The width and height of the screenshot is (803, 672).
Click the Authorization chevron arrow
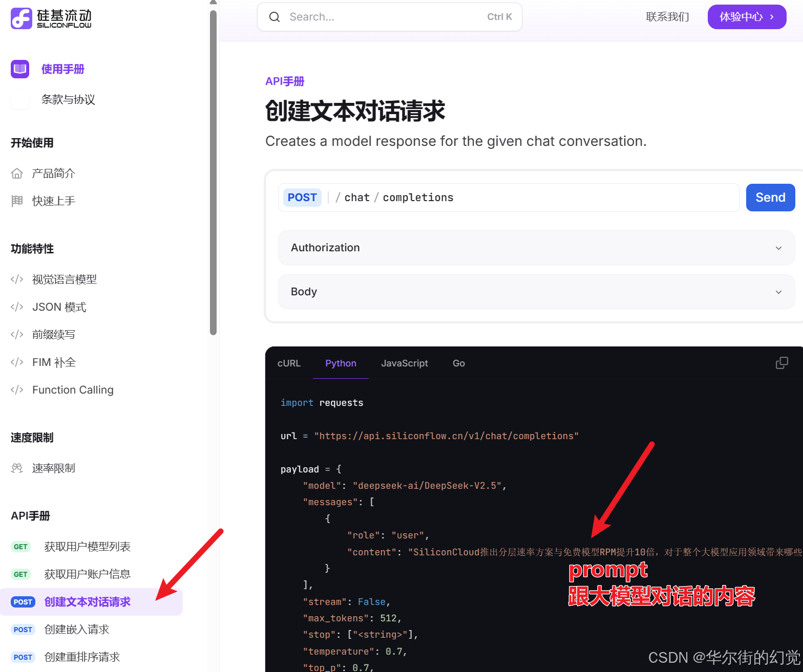778,248
